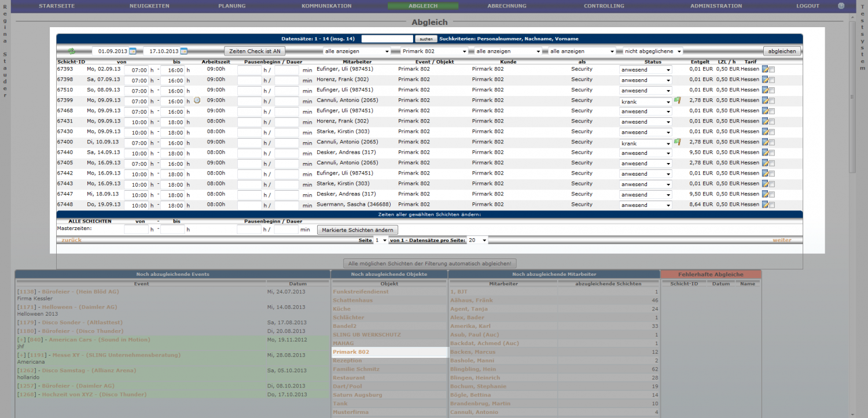Viewport: 868px width, 418px height.
Task: Open the 'nicht abgeglichene' filter dropdown
Action: (653, 51)
